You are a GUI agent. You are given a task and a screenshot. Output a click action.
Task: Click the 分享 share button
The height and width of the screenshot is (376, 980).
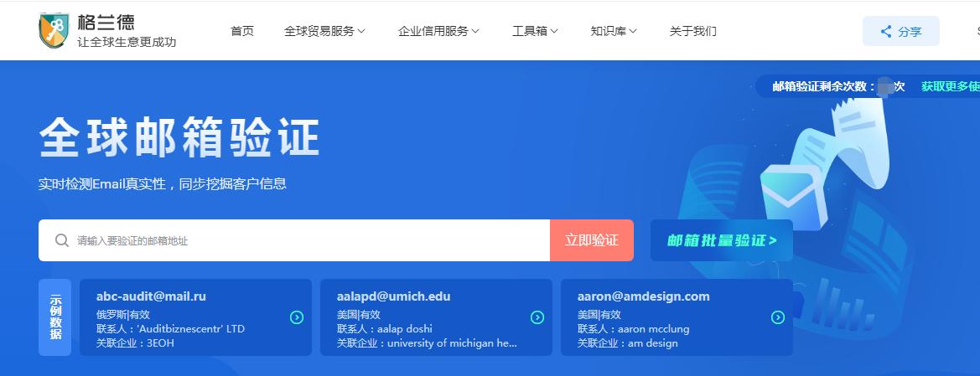pos(900,31)
